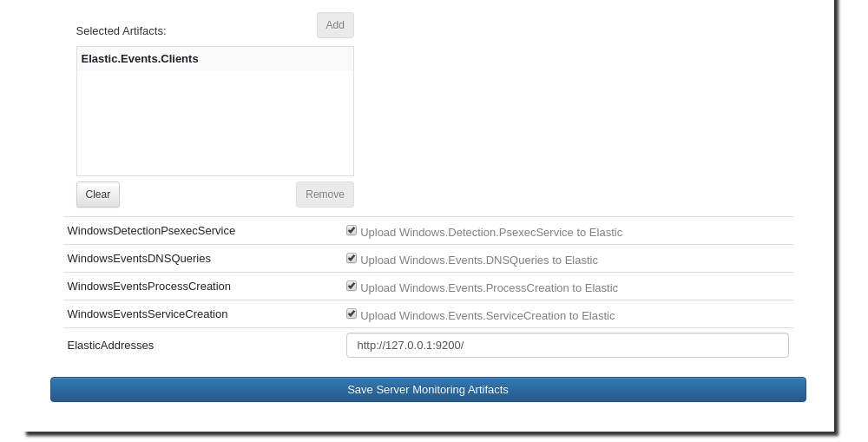Viewport: 868px width, 442px height.
Task: Click the 'Upload Windows.Detection.PsexecService to Elastic' text
Action: 491,233
